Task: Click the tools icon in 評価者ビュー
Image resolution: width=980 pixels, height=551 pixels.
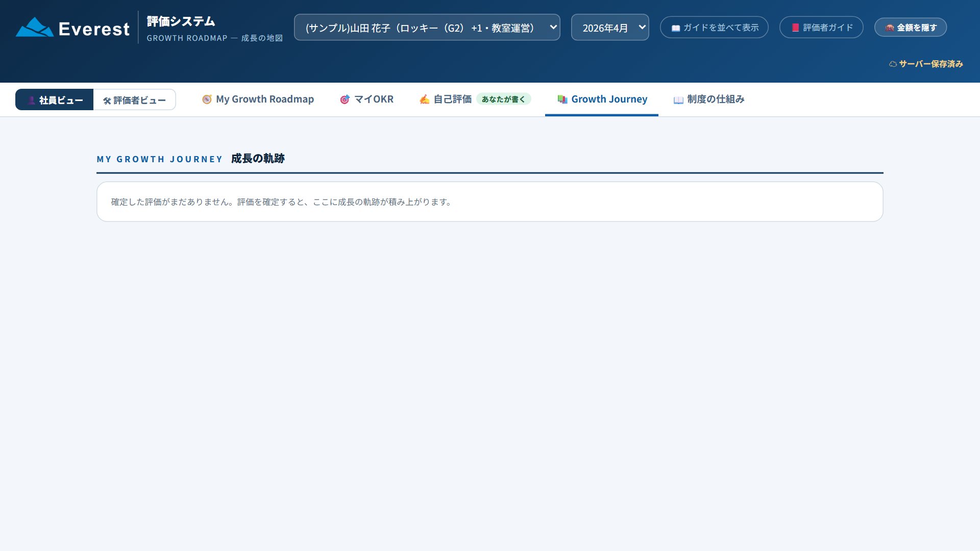Action: pos(107,101)
